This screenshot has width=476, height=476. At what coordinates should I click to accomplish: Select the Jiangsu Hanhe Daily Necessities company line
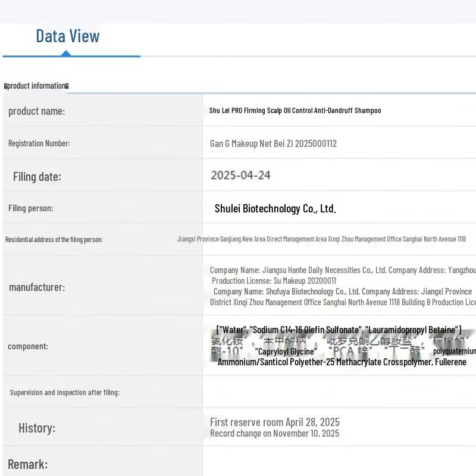(343, 270)
